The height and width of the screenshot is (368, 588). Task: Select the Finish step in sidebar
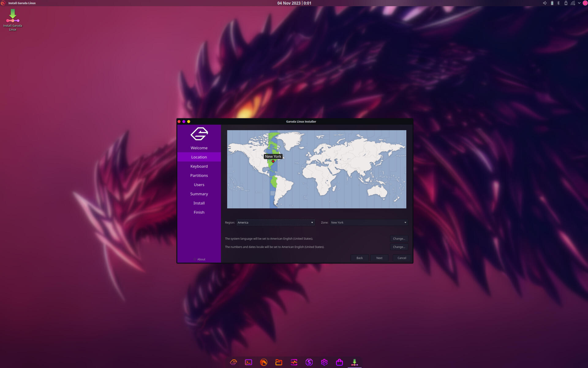point(199,212)
